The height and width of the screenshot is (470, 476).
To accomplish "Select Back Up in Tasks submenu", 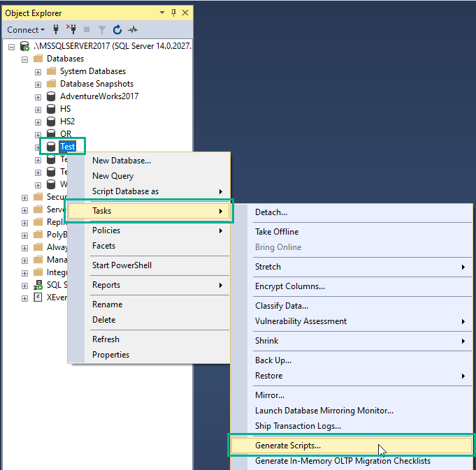I will point(273,360).
